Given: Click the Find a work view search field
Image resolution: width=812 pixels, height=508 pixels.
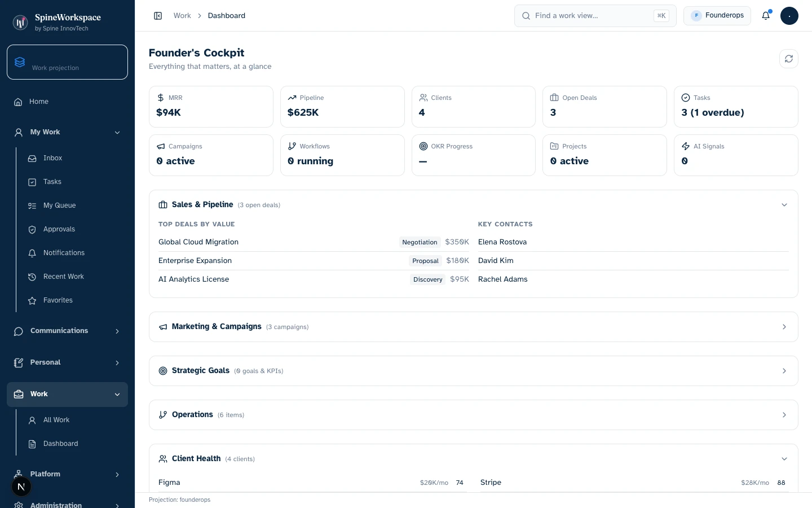Looking at the screenshot, I should [x=595, y=16].
